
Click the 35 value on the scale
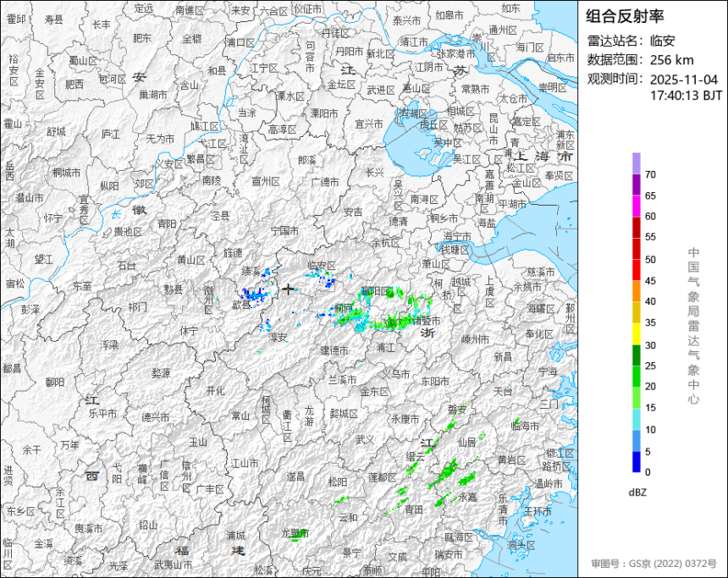(x=650, y=322)
